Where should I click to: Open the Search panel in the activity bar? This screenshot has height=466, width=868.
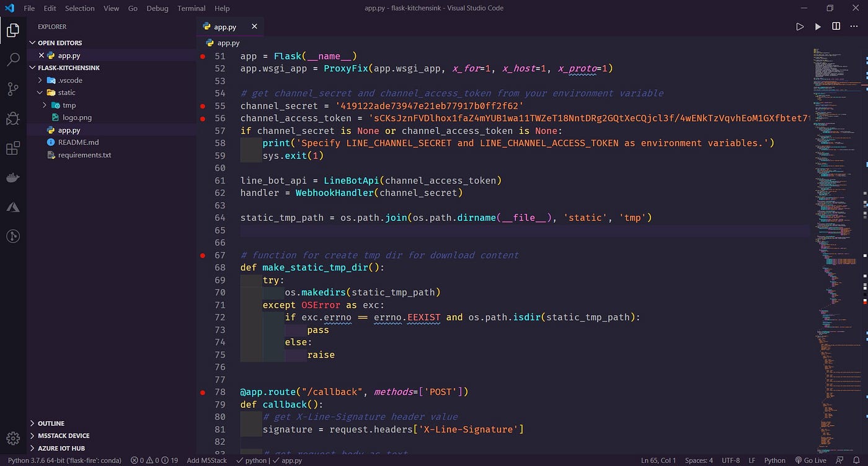click(13, 60)
